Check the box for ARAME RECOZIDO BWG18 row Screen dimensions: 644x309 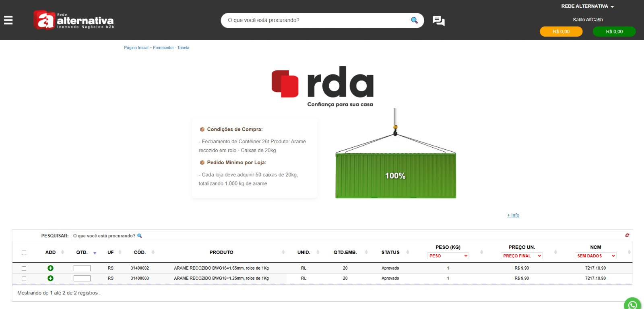[x=24, y=278]
